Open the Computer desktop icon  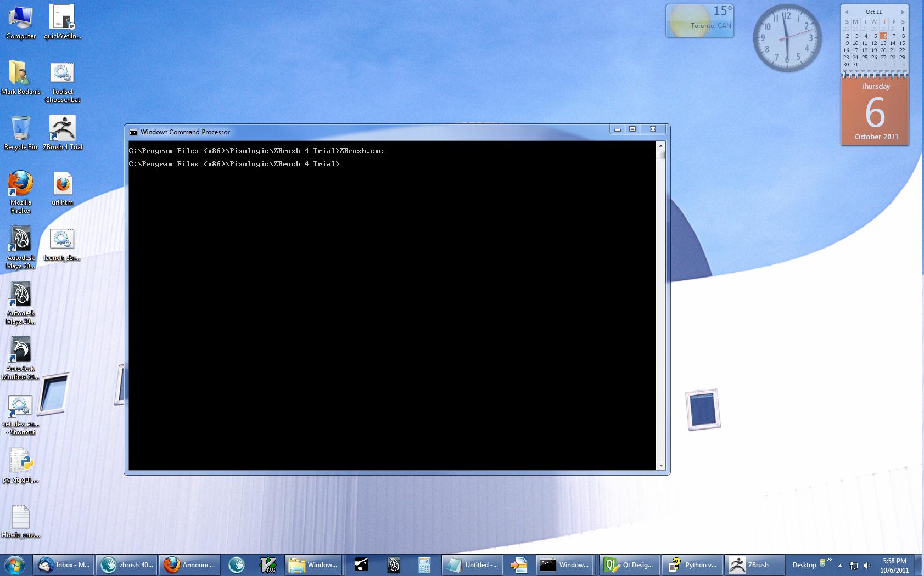(x=21, y=22)
